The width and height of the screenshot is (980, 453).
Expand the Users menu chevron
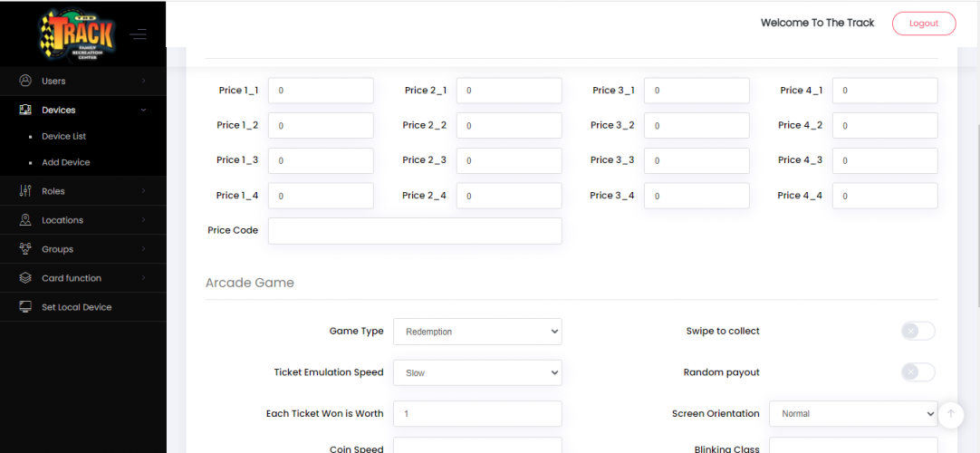click(x=144, y=81)
